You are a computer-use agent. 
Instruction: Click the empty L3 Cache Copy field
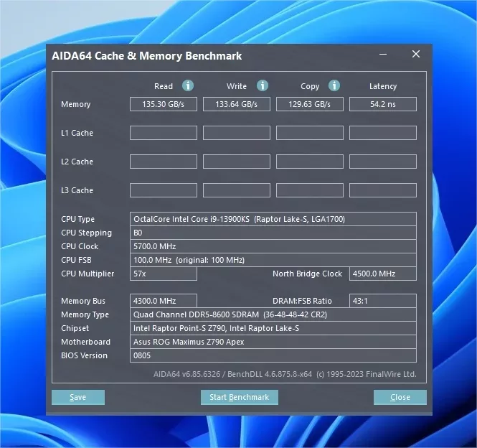click(x=310, y=190)
